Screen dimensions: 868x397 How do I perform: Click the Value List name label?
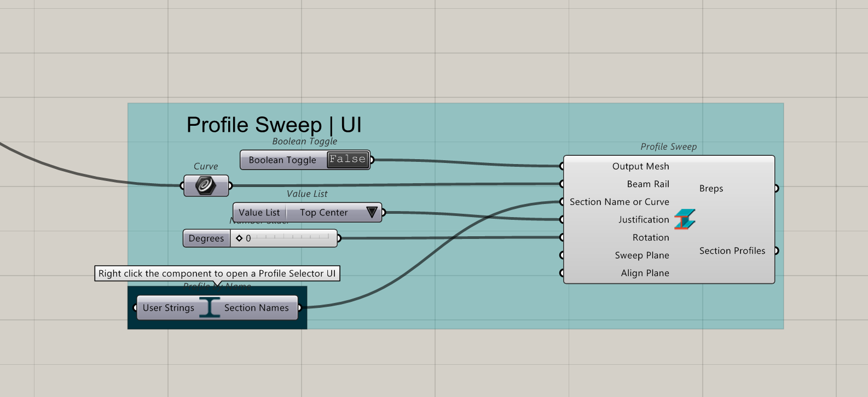click(x=259, y=213)
